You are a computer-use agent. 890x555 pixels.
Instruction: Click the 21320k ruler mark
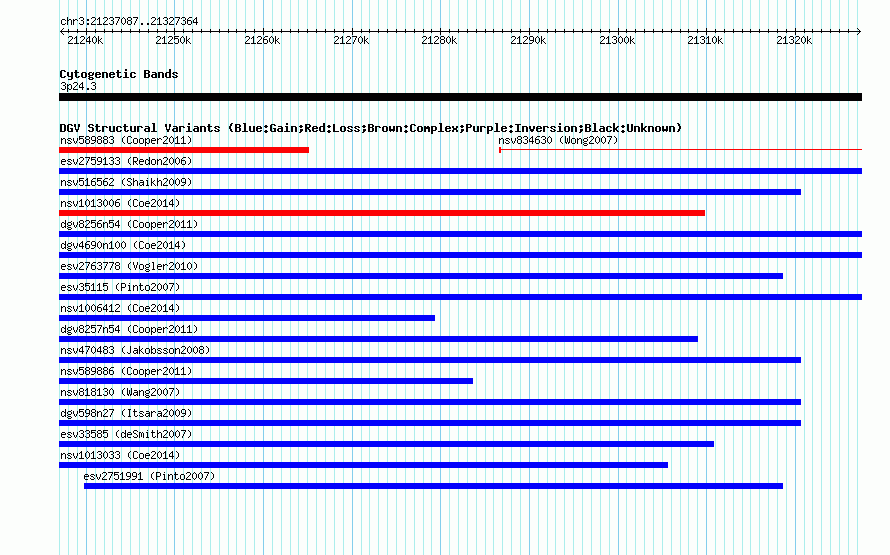coord(794,40)
